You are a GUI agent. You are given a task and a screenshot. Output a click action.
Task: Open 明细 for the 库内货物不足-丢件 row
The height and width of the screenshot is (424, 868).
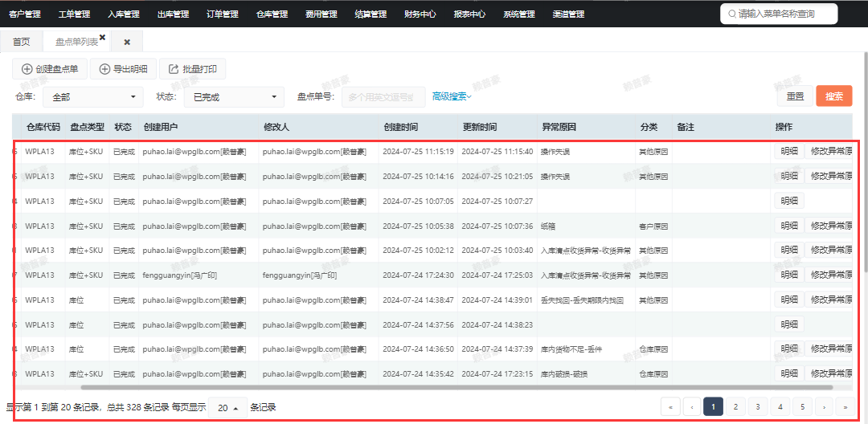point(789,349)
